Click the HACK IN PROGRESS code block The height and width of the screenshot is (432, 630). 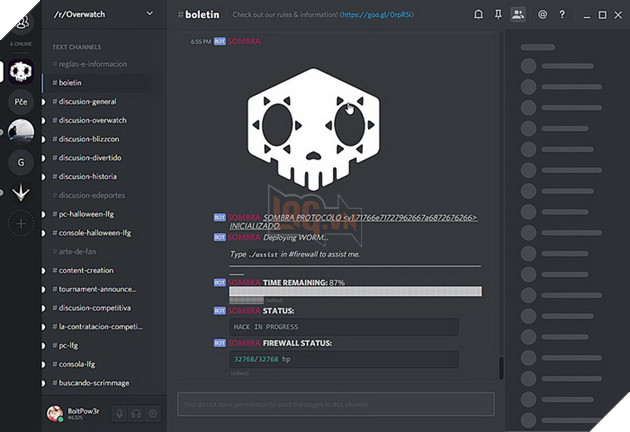(x=344, y=327)
